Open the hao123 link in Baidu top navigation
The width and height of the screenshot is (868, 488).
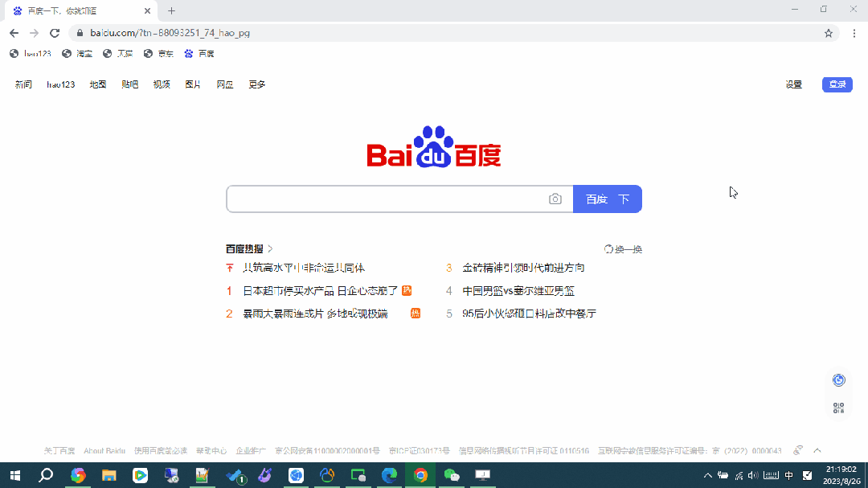click(60, 84)
